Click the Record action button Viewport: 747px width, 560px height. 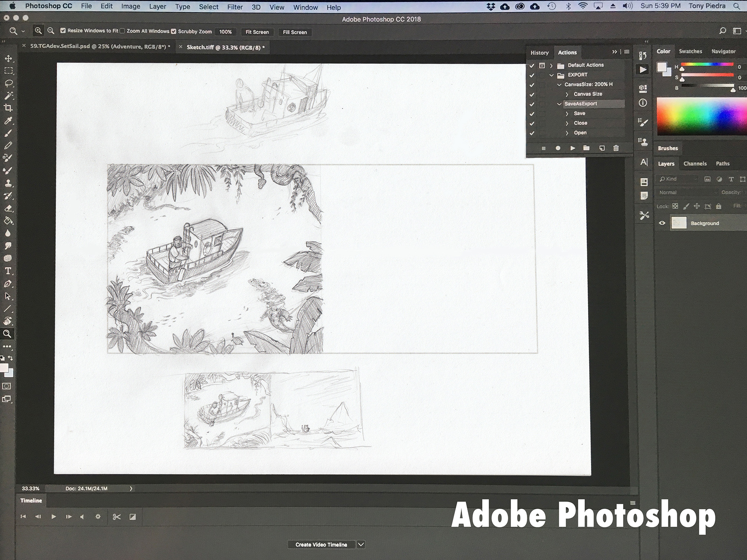tap(558, 148)
